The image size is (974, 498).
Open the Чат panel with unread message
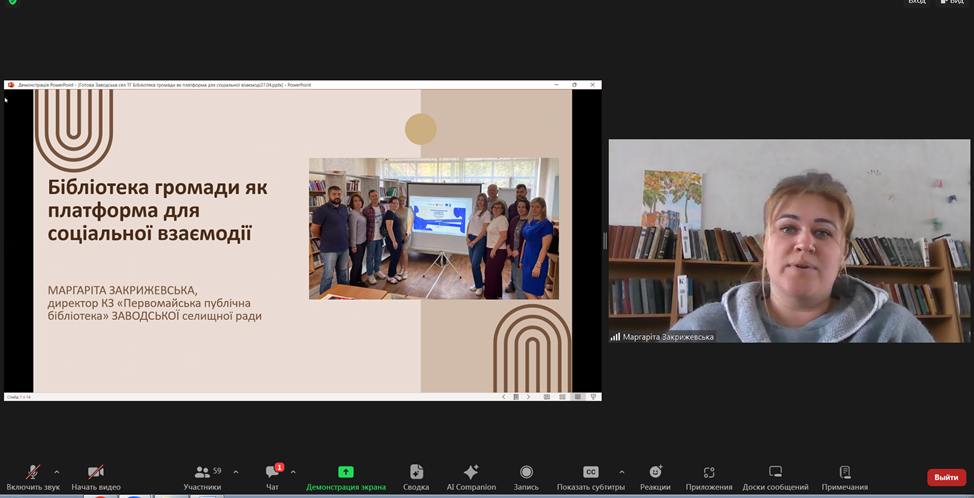coord(273,478)
